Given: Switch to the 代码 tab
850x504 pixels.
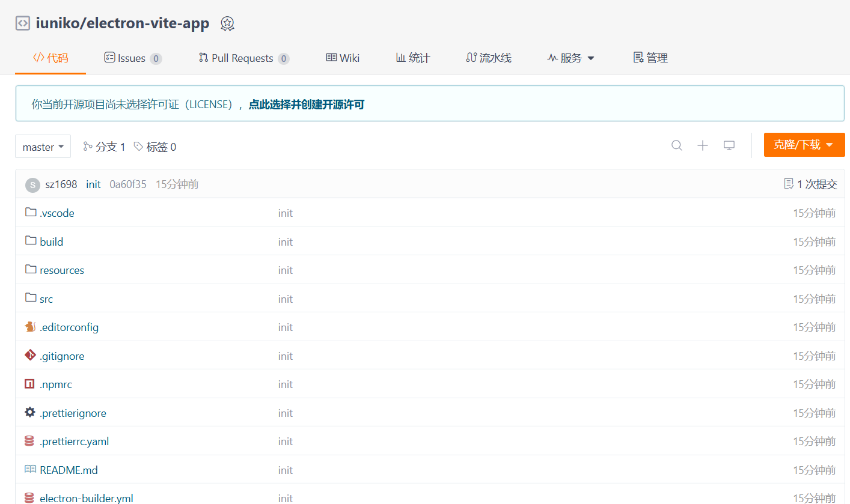Looking at the screenshot, I should 50,58.
